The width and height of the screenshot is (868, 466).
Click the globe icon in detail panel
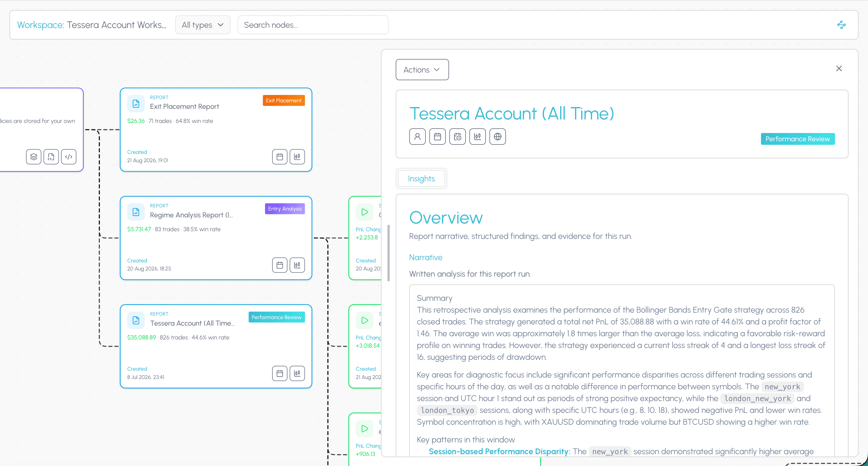coord(497,137)
